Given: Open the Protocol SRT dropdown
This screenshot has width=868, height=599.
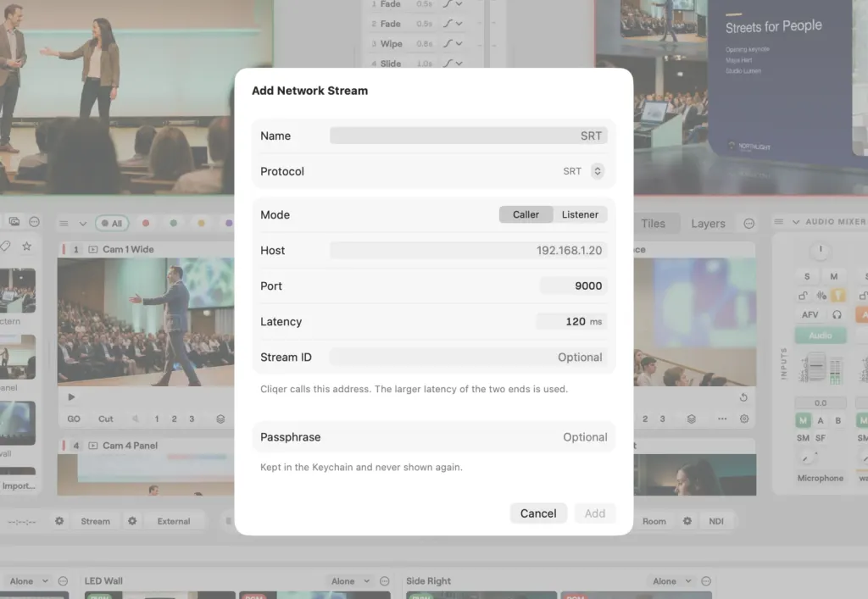Looking at the screenshot, I should [x=597, y=171].
